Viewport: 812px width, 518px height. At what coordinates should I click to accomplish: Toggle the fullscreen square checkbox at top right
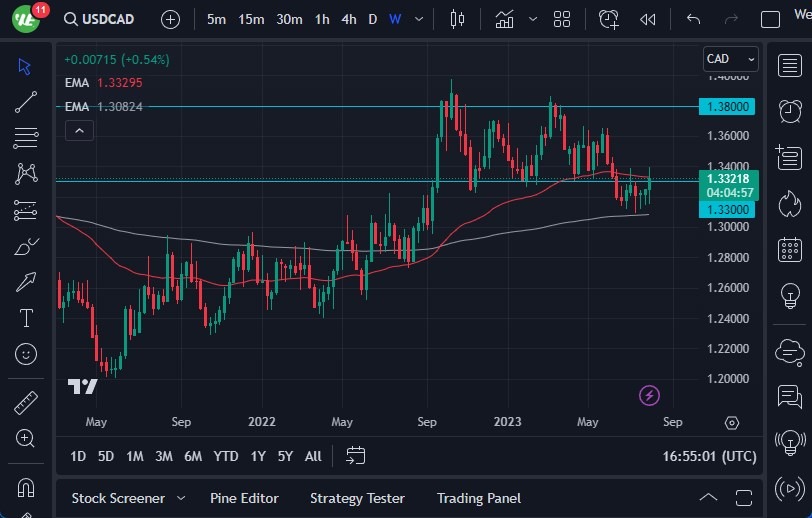click(x=770, y=19)
